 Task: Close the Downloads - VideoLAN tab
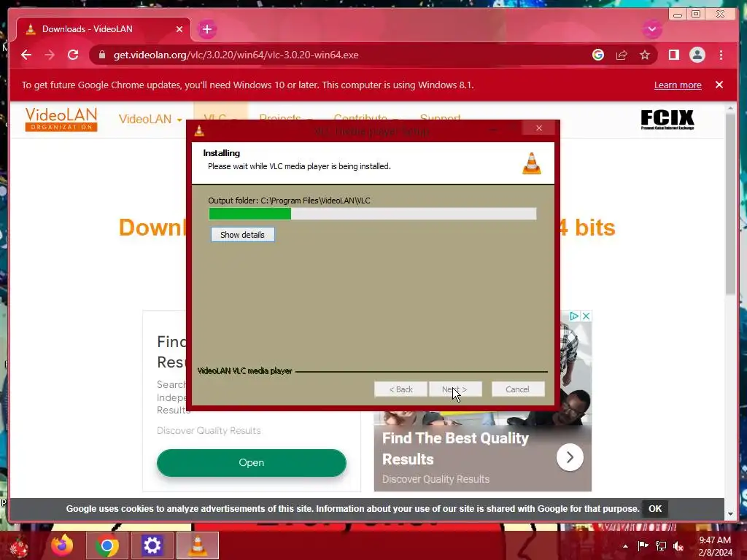tap(179, 29)
